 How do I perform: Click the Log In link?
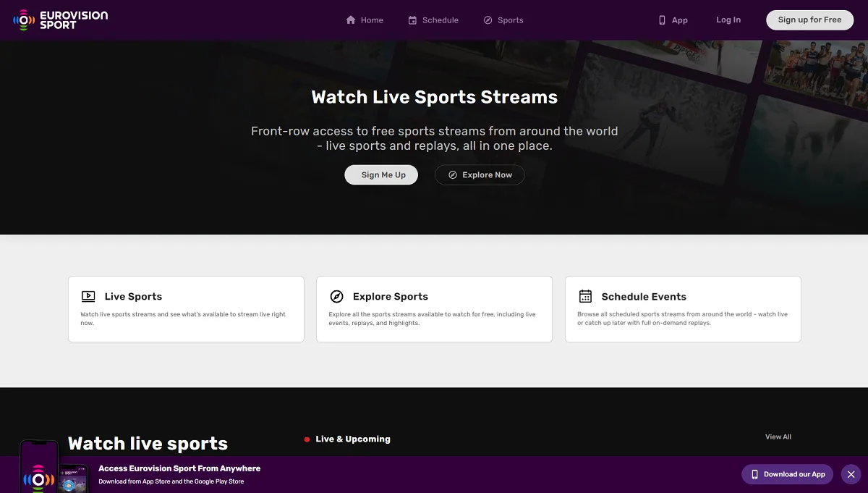click(728, 20)
